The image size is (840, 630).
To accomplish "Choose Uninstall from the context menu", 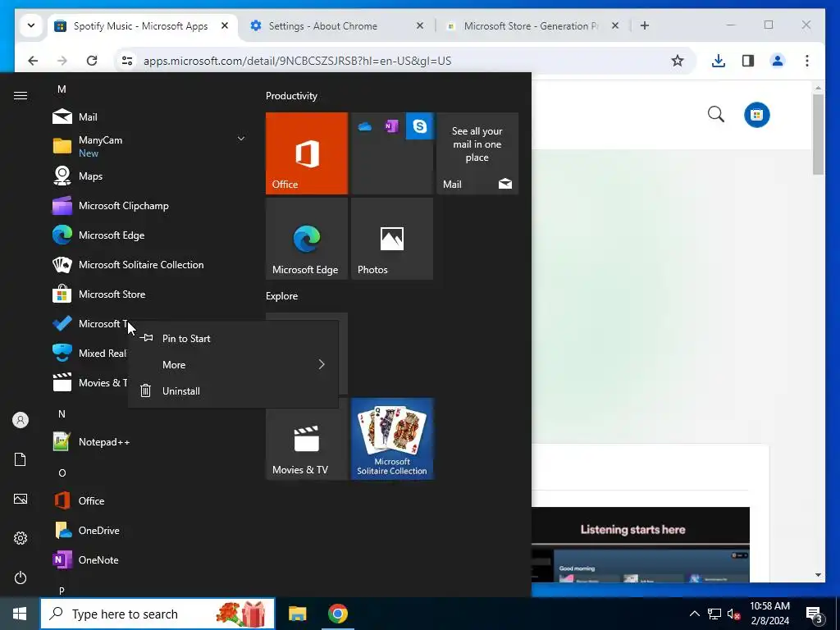I will 233,390.
